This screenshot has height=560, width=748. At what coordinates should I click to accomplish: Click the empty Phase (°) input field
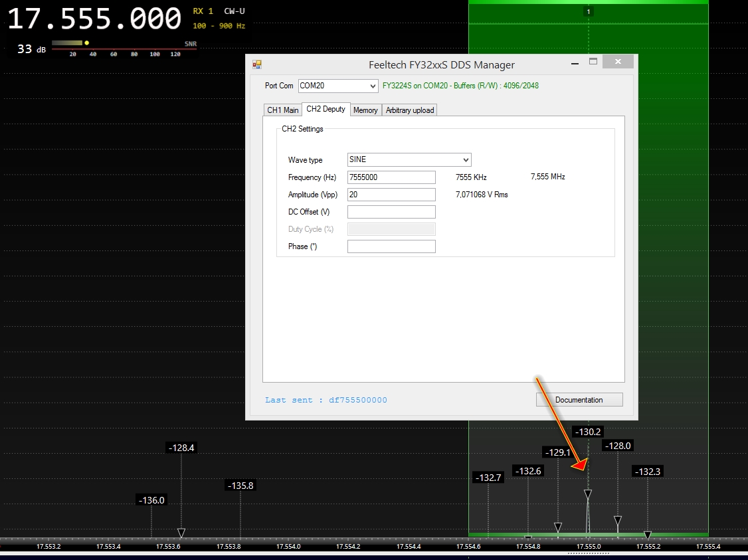click(x=391, y=246)
